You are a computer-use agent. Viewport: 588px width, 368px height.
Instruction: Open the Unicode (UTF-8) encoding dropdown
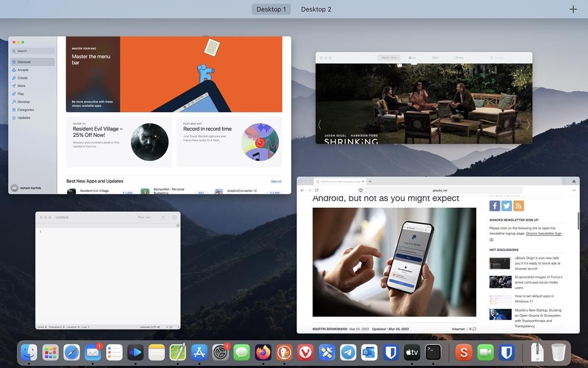pyautogui.click(x=154, y=327)
